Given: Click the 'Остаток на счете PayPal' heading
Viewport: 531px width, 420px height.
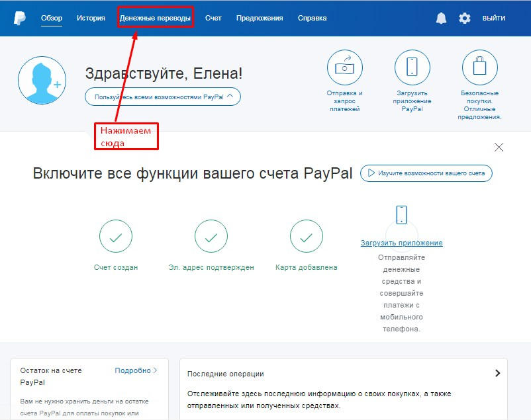Looking at the screenshot, I should point(51,376).
